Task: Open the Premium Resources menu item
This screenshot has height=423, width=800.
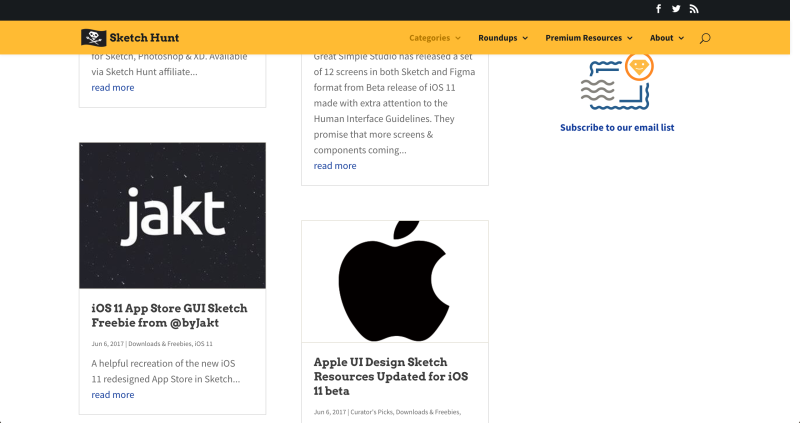Action: pyautogui.click(x=584, y=38)
